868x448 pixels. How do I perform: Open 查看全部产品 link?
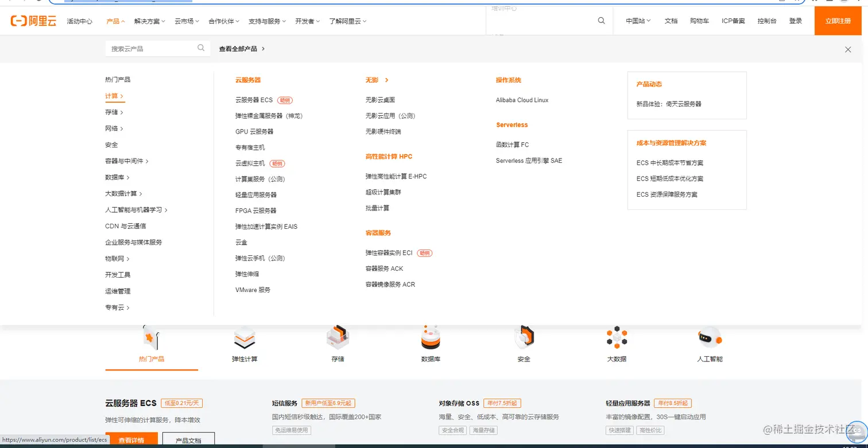click(242, 49)
